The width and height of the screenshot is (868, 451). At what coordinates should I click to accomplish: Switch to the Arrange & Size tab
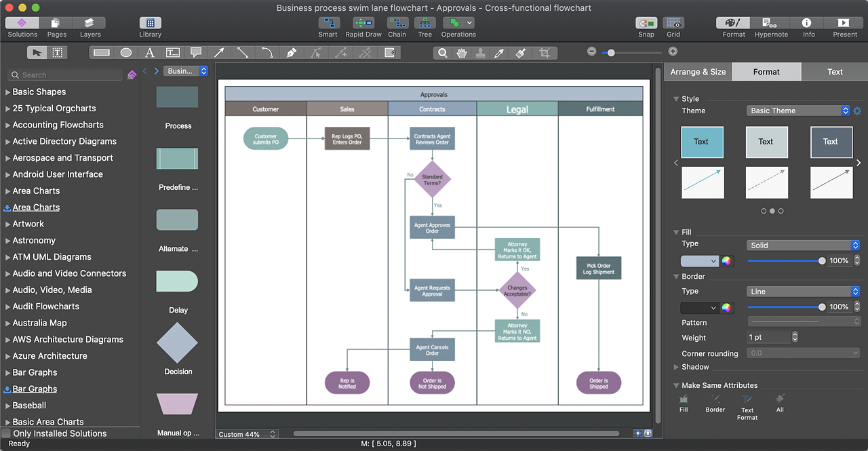[698, 71]
